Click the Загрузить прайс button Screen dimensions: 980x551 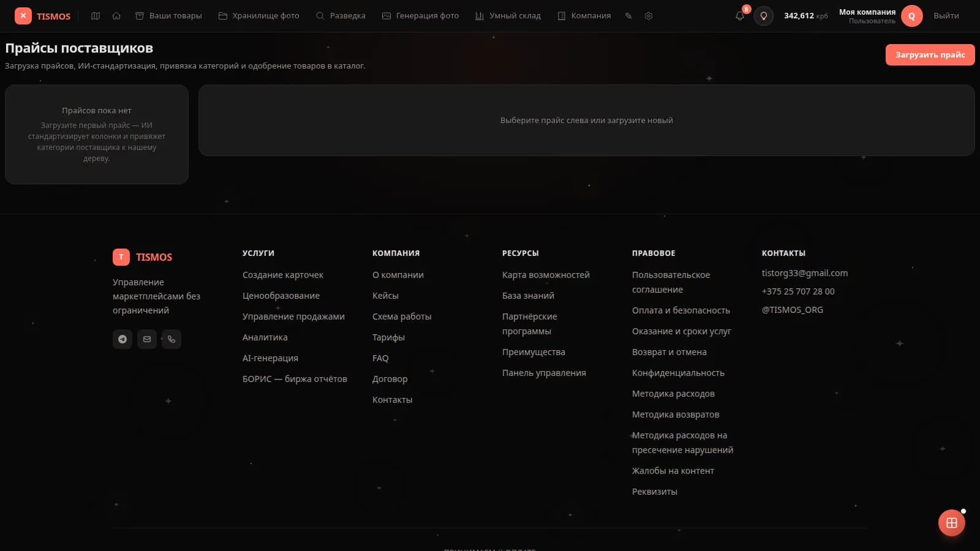930,54
